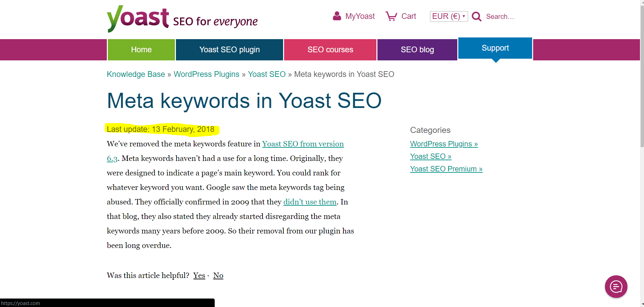Viewport: 644px width, 307px height.
Task: Select the Home menu item
Action: tap(141, 50)
